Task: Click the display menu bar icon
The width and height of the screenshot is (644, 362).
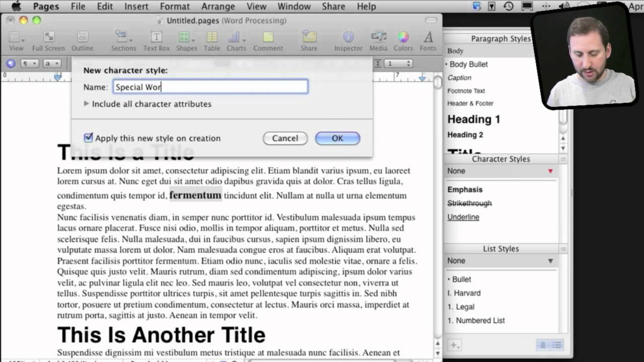Action: coord(527,7)
